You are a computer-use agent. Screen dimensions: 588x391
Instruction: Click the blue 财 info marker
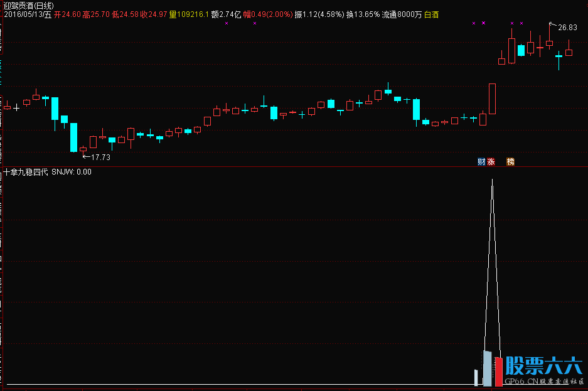[x=481, y=161]
